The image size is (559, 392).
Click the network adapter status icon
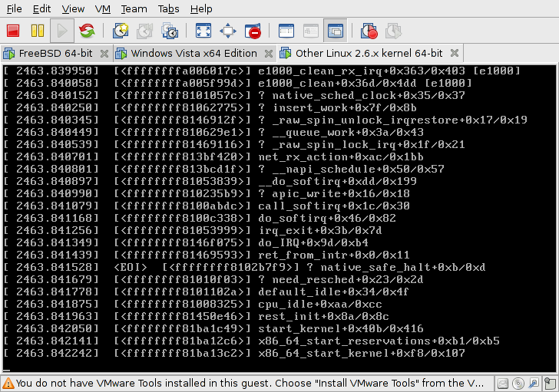534,384
